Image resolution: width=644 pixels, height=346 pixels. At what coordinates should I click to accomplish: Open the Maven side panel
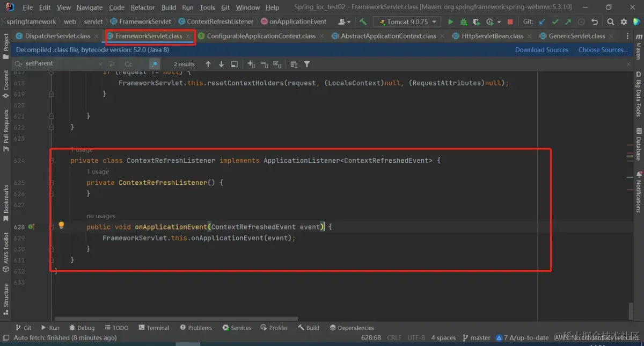pos(639,47)
